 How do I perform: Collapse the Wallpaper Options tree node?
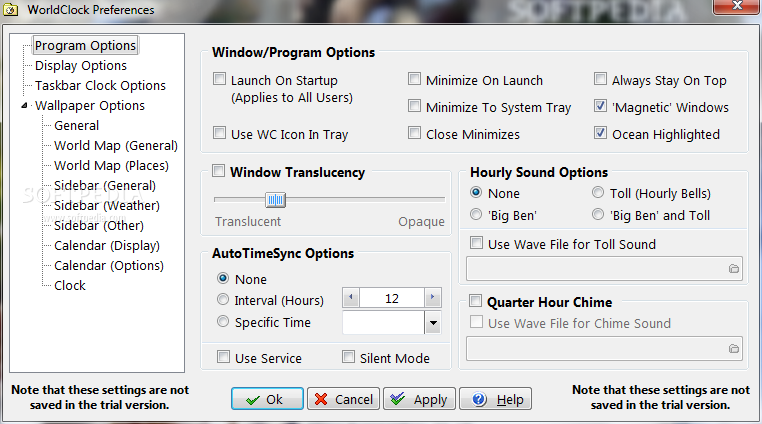24,105
